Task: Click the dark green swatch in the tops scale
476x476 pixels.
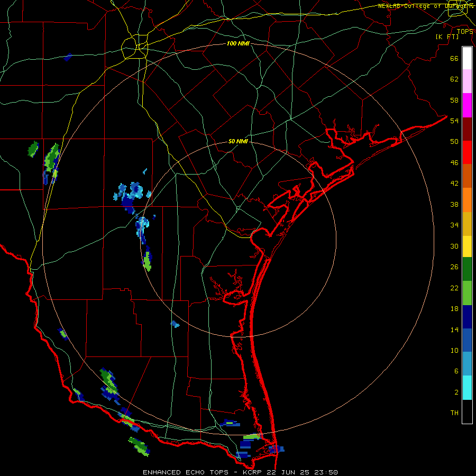Action: pyautogui.click(x=467, y=269)
